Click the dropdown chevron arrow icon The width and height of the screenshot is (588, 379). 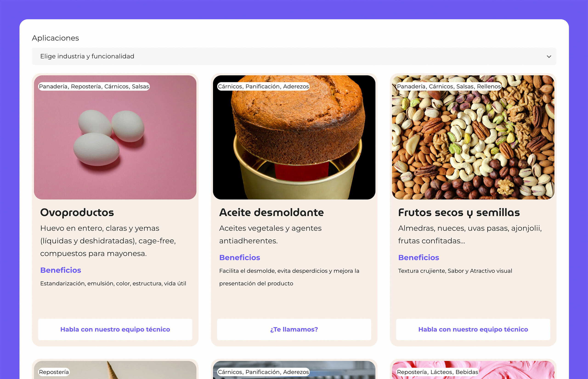[x=549, y=57]
